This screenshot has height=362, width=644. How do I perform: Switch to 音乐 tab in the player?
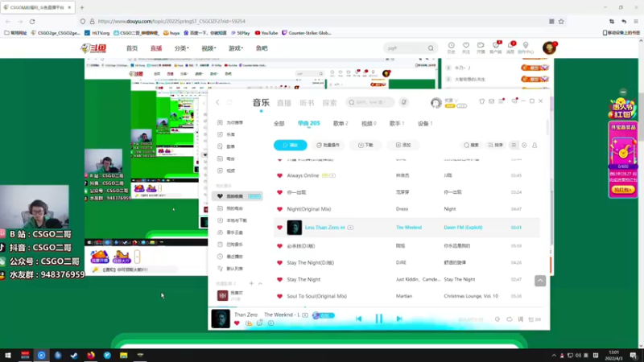pyautogui.click(x=261, y=103)
